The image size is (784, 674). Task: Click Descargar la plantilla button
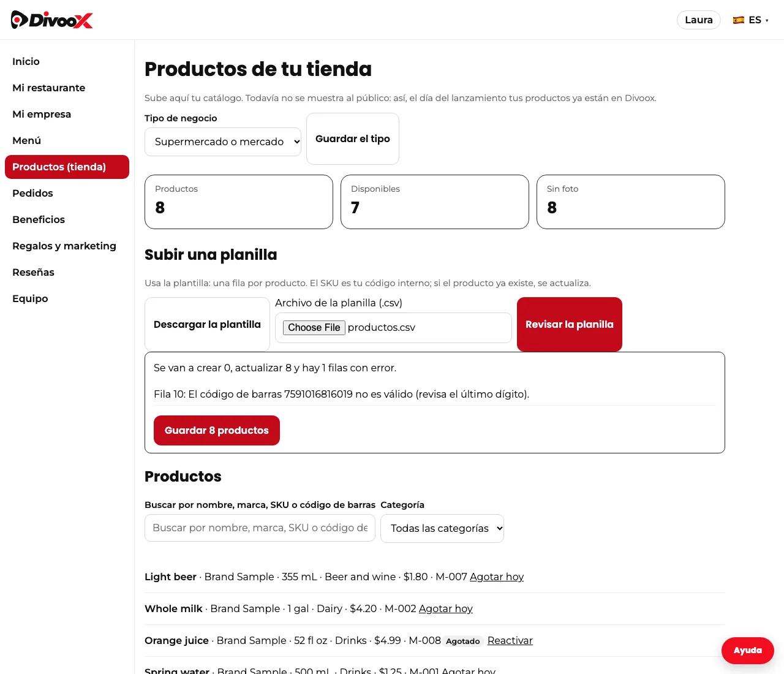click(207, 324)
